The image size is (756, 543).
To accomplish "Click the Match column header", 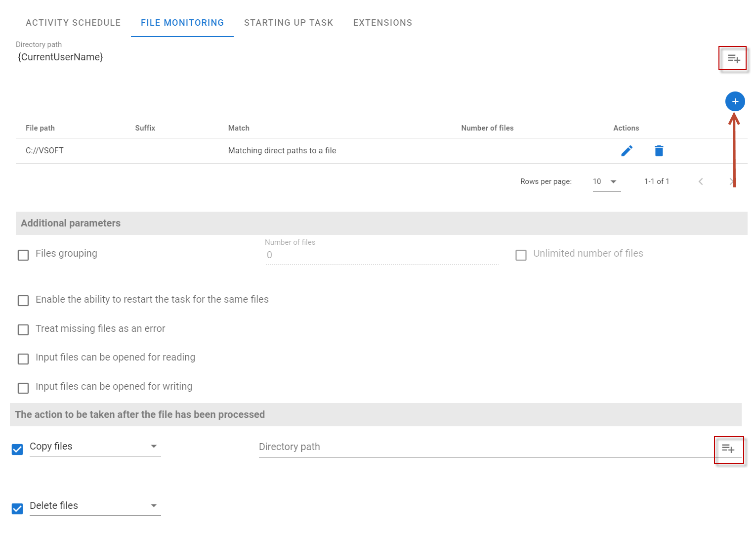I will 239,128.
